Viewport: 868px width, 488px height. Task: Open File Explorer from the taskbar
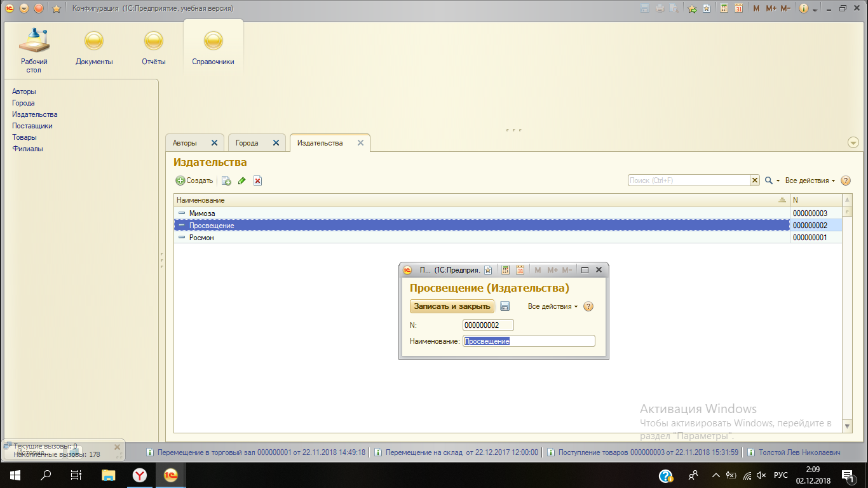click(109, 475)
